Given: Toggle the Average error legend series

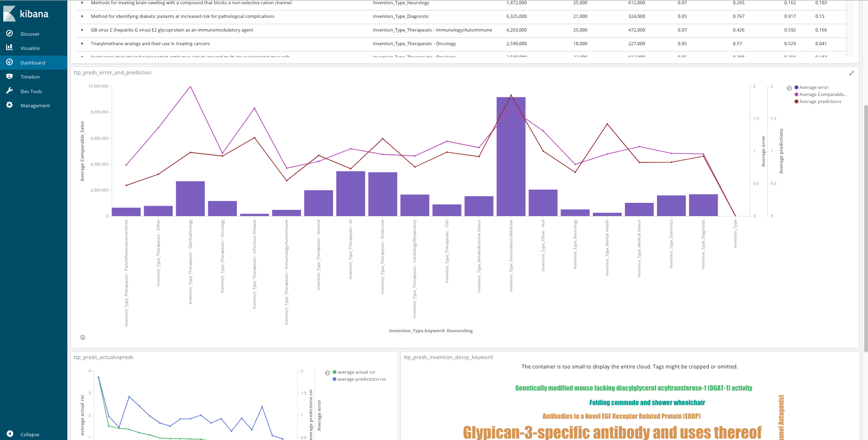Looking at the screenshot, I should coord(813,88).
